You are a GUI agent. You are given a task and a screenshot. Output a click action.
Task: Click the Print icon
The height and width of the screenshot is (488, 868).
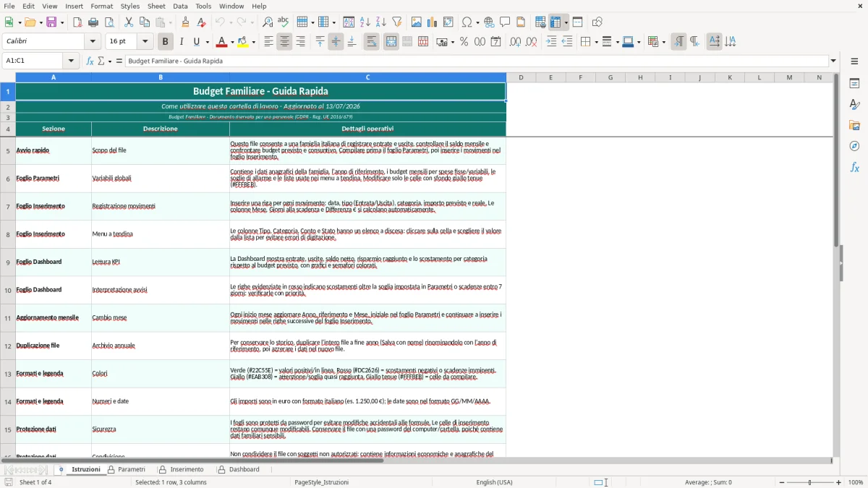coord(93,22)
